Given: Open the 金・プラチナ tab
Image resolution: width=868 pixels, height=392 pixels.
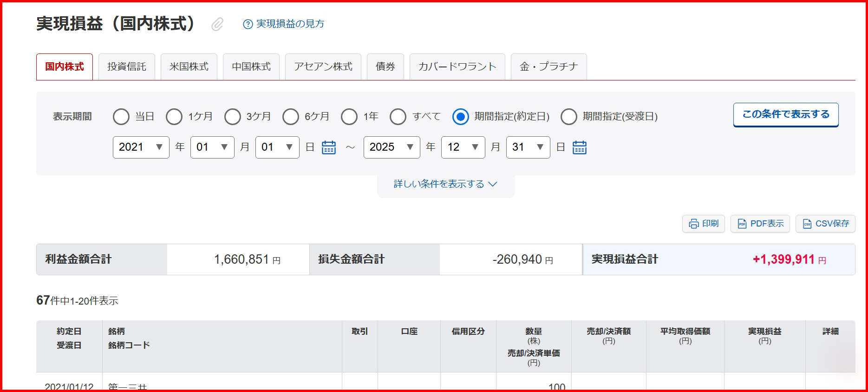Looking at the screenshot, I should coord(548,67).
